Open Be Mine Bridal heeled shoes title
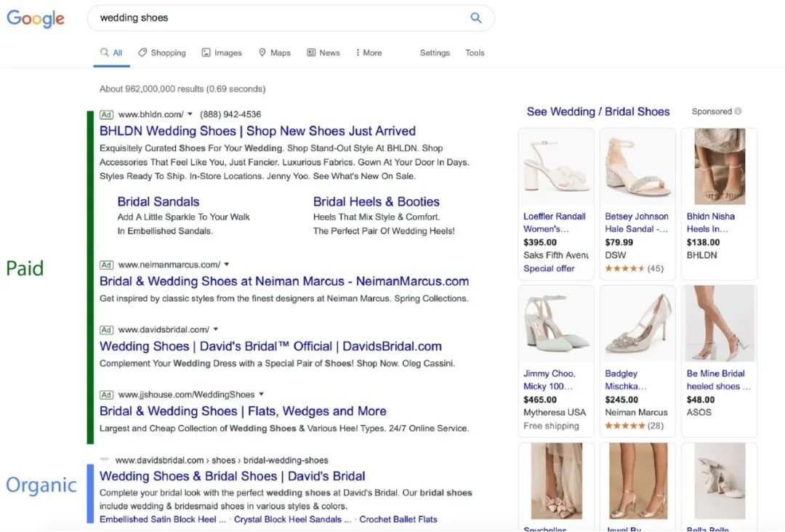Viewport: 785px width, 532px height. [718, 380]
